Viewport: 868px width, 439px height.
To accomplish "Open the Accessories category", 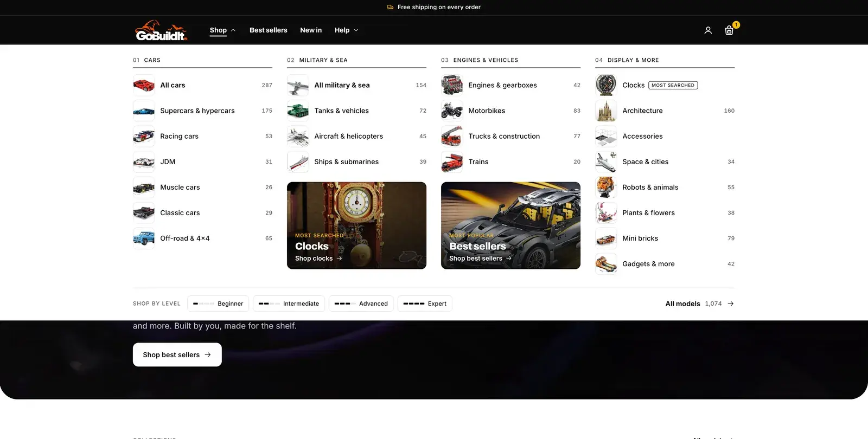I will (x=665, y=136).
